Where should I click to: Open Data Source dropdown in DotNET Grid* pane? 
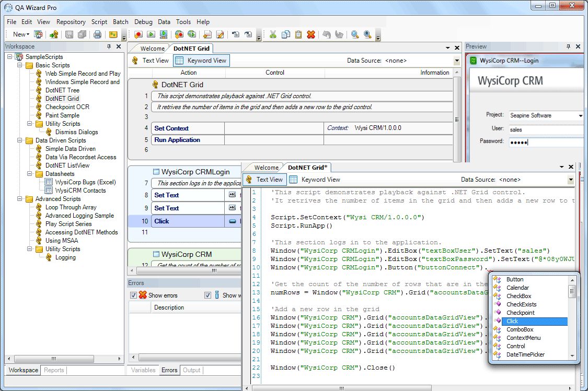(570, 180)
